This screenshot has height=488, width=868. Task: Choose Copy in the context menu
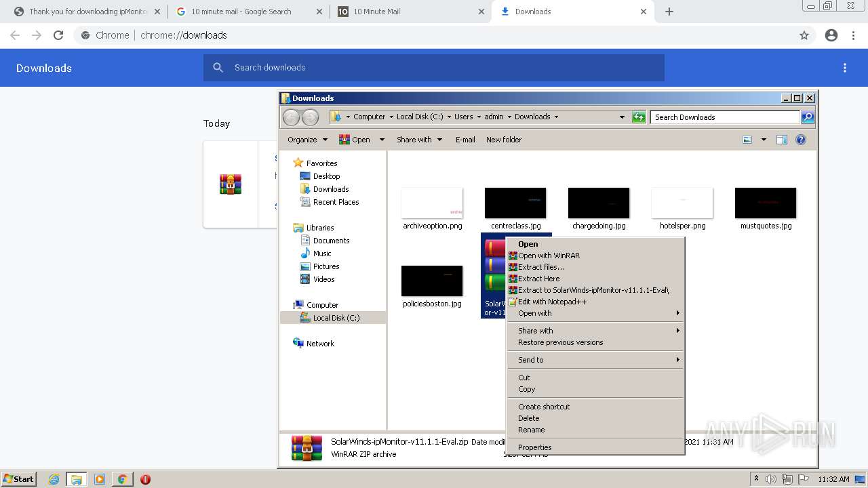pos(596,389)
